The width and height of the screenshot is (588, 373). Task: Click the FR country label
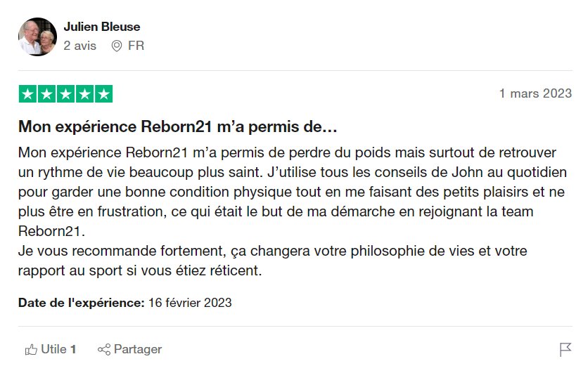tap(136, 46)
